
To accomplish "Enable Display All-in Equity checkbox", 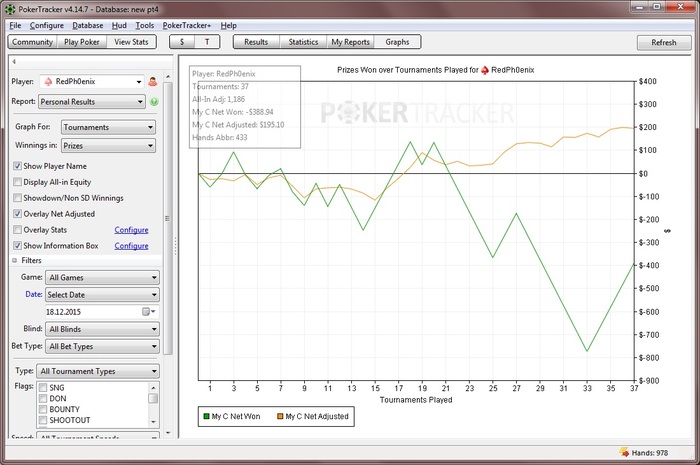I will point(17,182).
